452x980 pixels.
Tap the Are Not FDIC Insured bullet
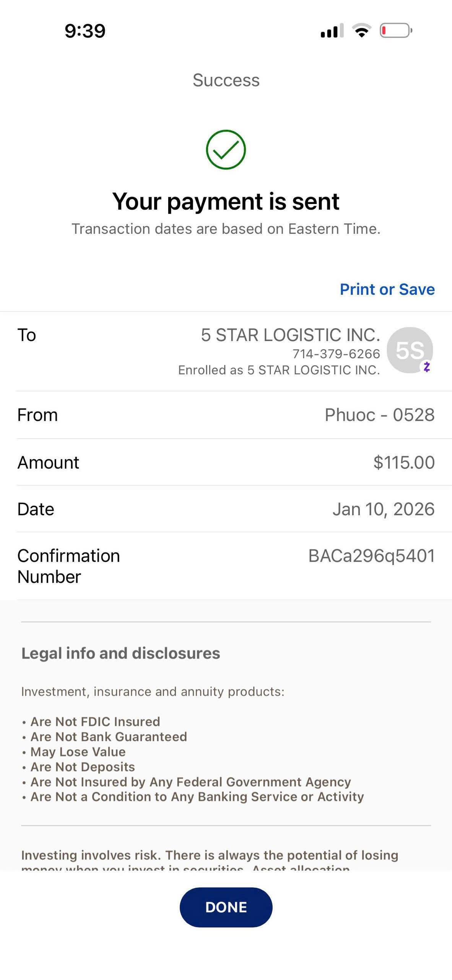95,722
